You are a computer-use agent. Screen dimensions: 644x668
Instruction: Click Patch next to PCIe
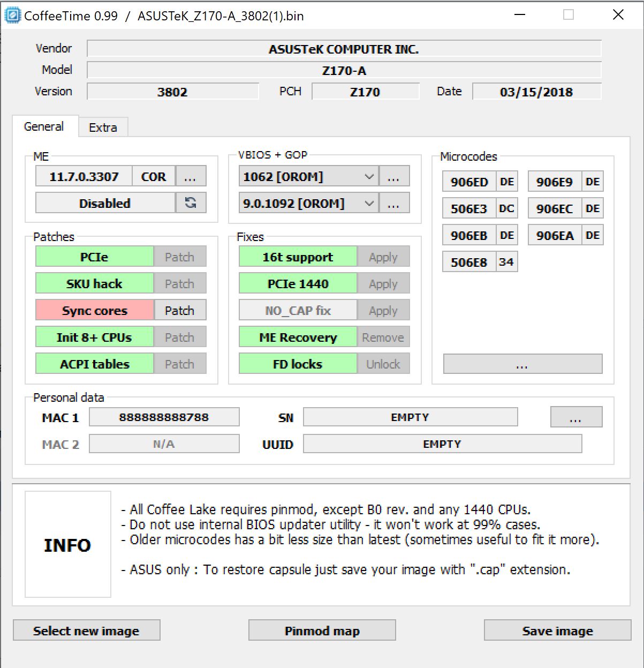point(180,257)
